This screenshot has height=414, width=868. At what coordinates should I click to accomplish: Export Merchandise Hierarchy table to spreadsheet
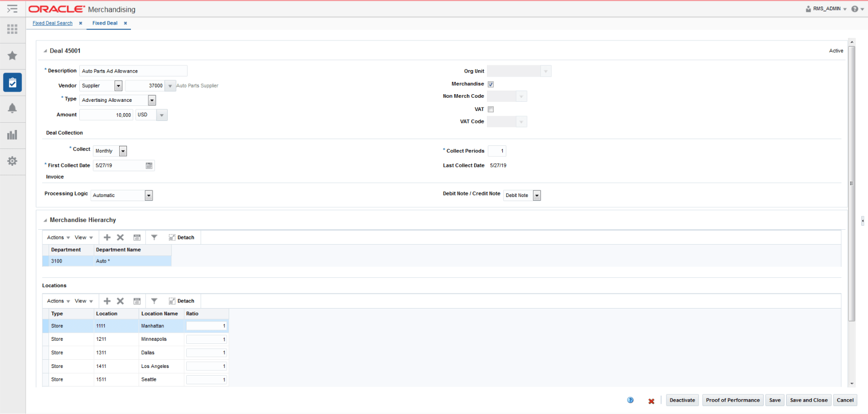(x=137, y=237)
